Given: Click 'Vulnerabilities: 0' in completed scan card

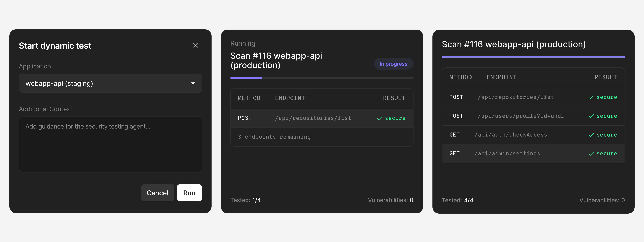Looking at the screenshot, I should pyautogui.click(x=602, y=200).
